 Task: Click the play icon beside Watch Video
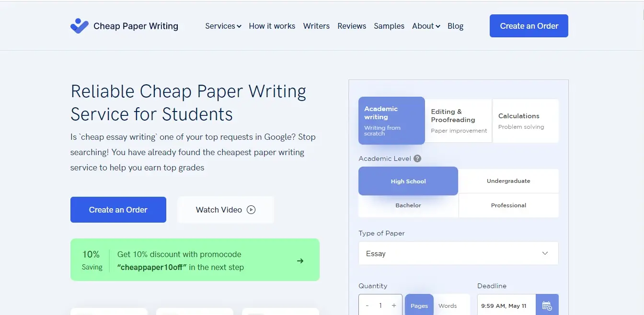pos(251,210)
